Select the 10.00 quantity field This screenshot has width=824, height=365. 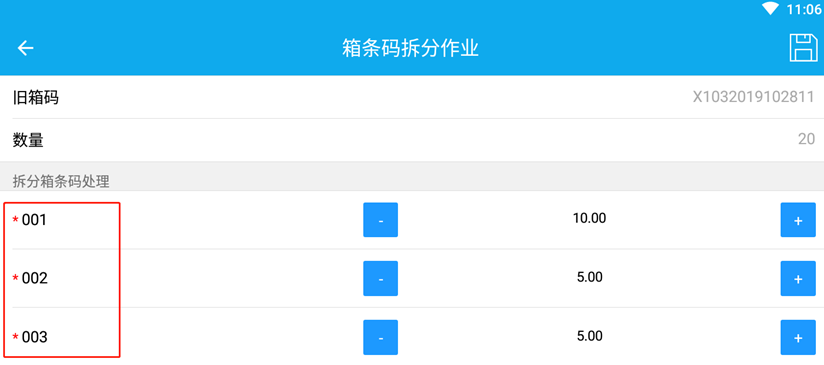pos(589,218)
